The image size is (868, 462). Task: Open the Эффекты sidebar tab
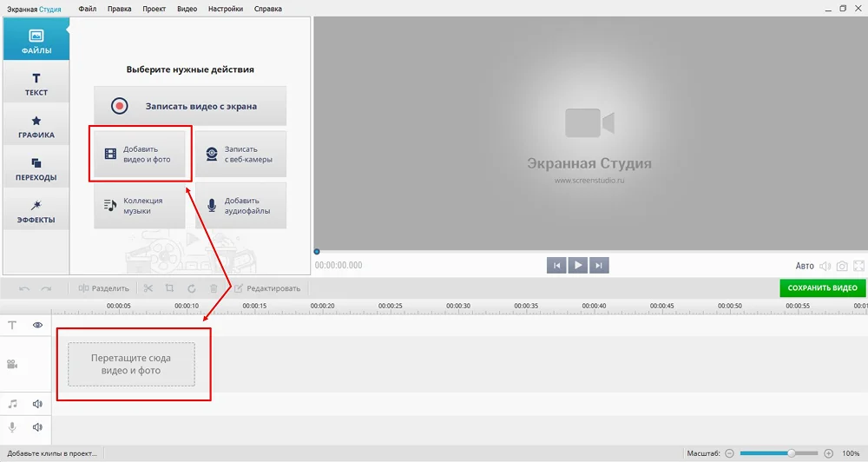coord(36,208)
